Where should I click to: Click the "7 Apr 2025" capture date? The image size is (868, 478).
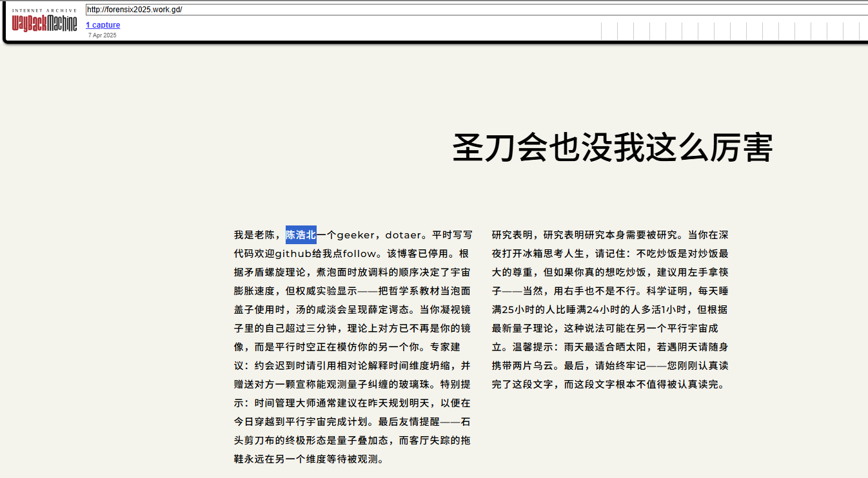103,35
